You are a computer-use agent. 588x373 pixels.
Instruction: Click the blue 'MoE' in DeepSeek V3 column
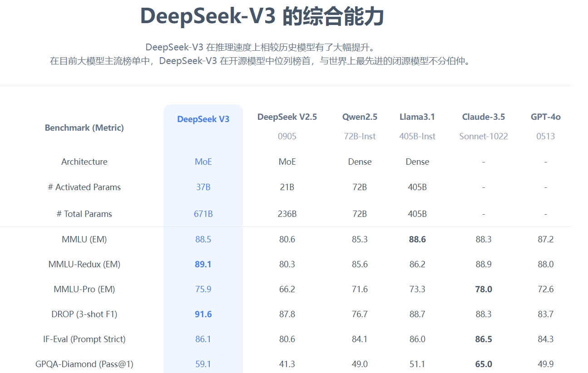click(x=203, y=162)
